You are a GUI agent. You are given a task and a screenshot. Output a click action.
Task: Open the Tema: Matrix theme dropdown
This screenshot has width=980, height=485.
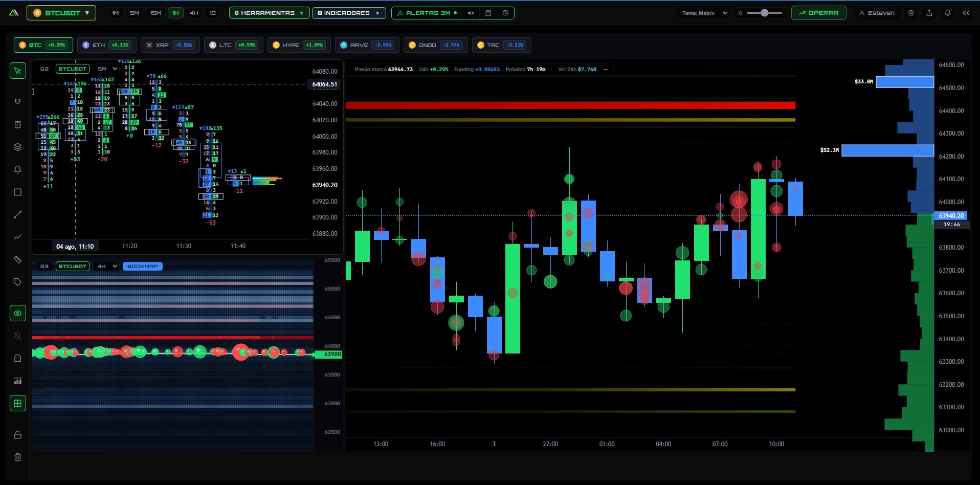pos(704,13)
